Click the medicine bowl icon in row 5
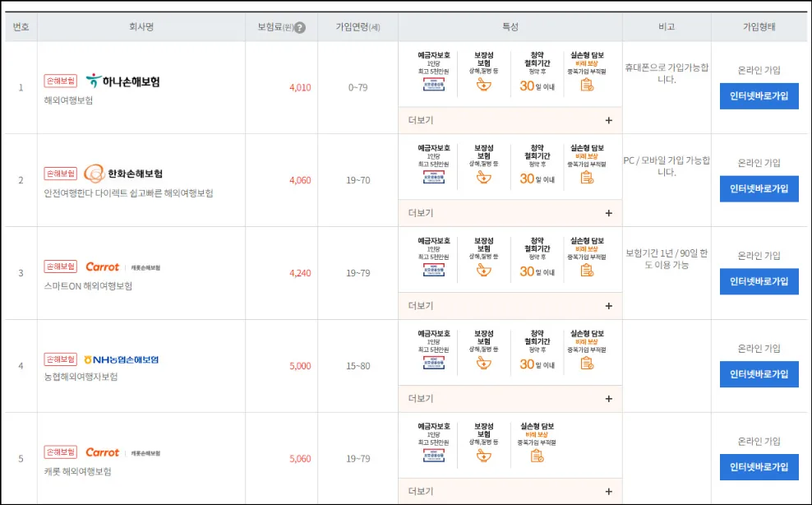The image size is (812, 505). coord(484,456)
